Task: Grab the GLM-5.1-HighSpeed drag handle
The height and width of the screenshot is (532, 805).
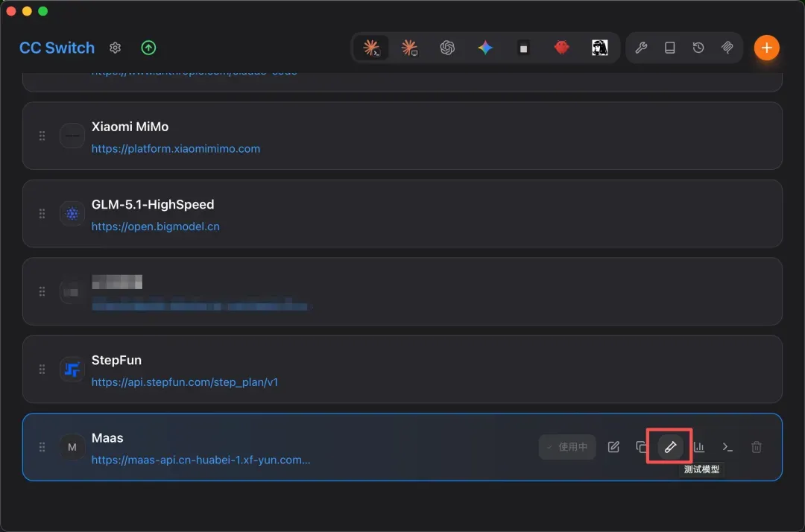Action: point(42,214)
